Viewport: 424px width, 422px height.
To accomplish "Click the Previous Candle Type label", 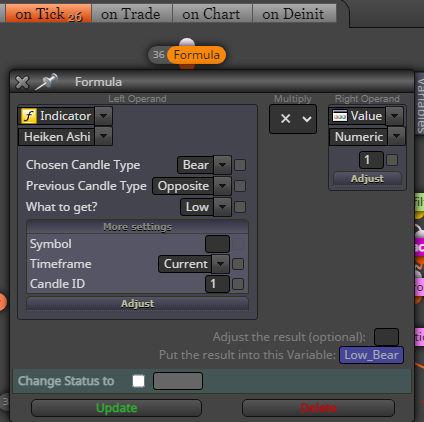I will point(86,186).
